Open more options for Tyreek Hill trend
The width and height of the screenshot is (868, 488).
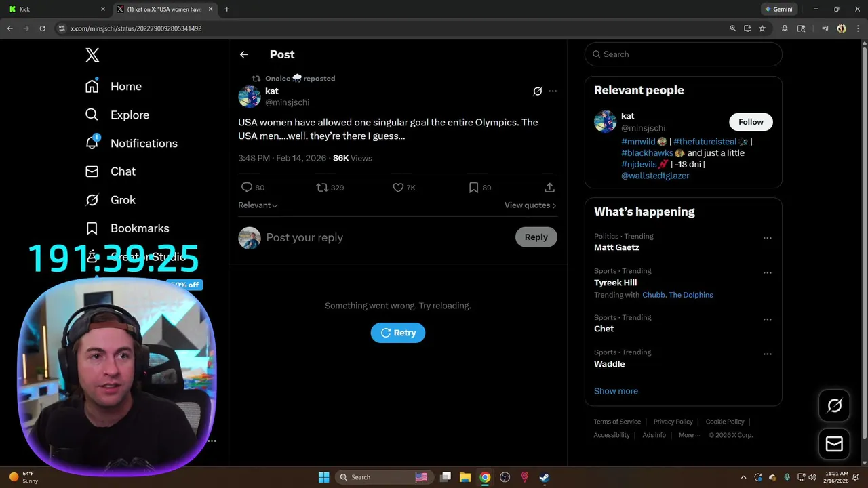coord(767,273)
